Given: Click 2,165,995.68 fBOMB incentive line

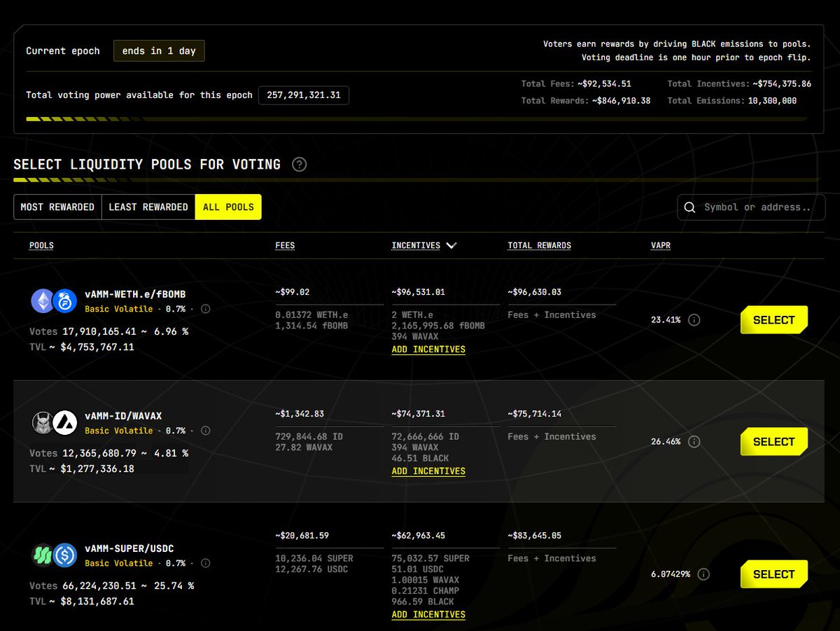Looking at the screenshot, I should [x=437, y=326].
